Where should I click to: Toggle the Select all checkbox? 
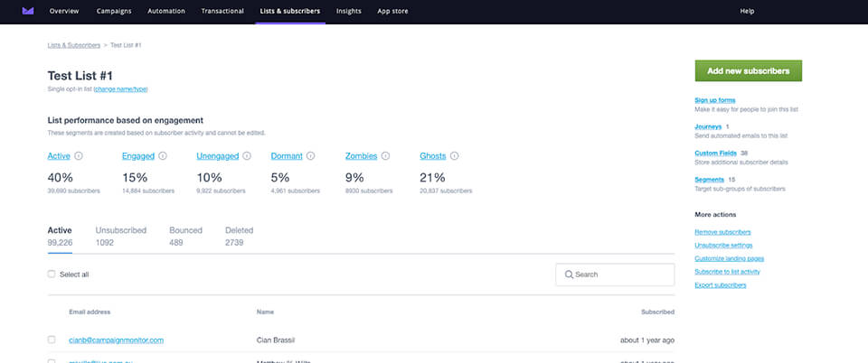coord(52,275)
